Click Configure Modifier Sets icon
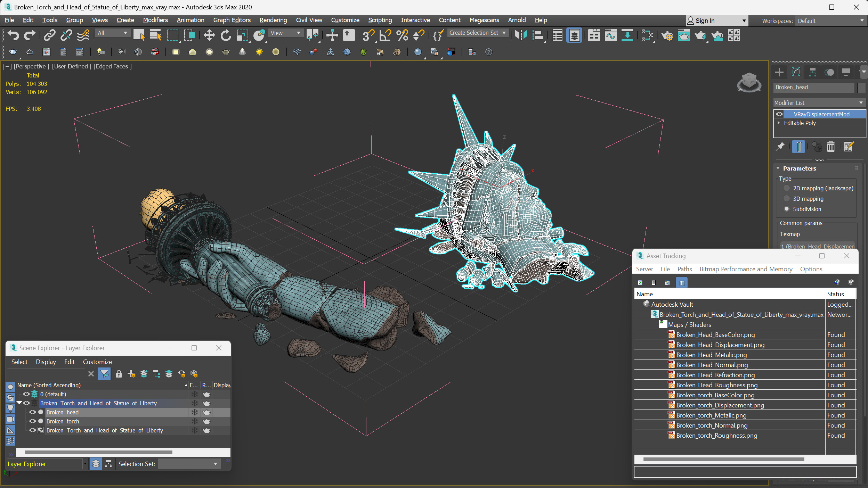868x488 pixels. pyautogui.click(x=849, y=147)
